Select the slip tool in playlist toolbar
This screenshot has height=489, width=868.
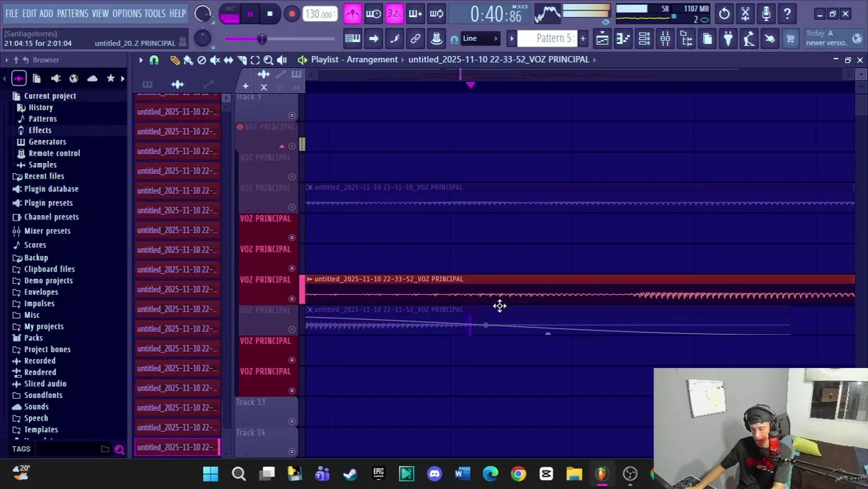pyautogui.click(x=229, y=60)
